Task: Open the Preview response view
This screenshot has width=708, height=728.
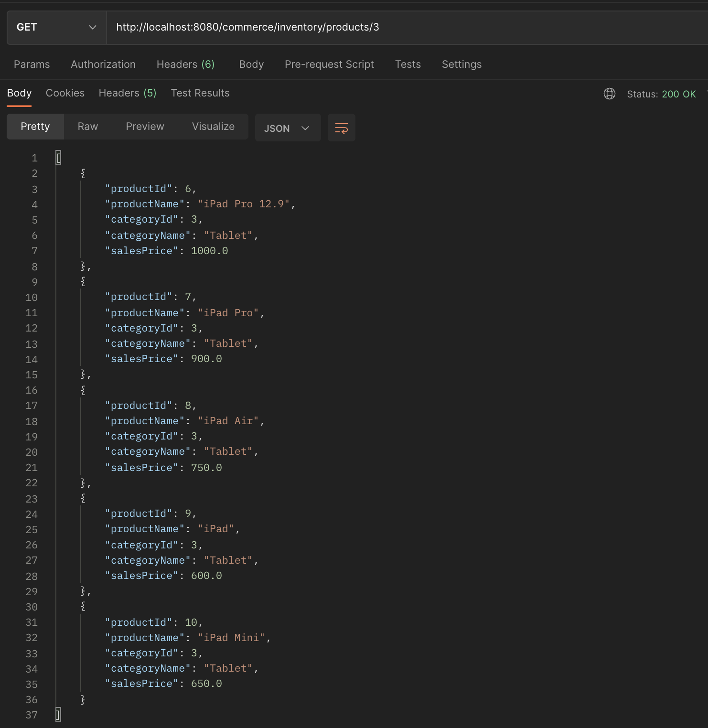Action: pyautogui.click(x=145, y=126)
